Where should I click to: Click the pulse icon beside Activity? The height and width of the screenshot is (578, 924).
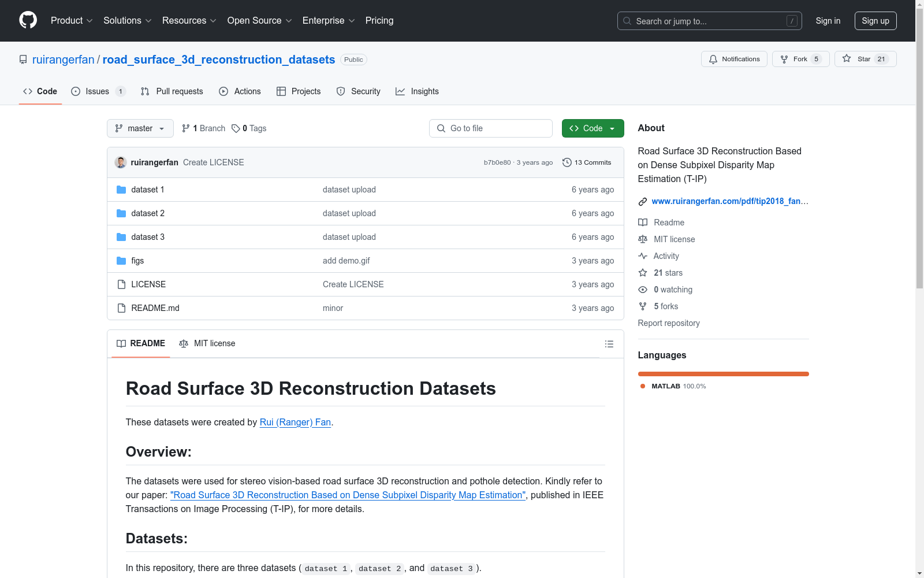[x=643, y=256]
